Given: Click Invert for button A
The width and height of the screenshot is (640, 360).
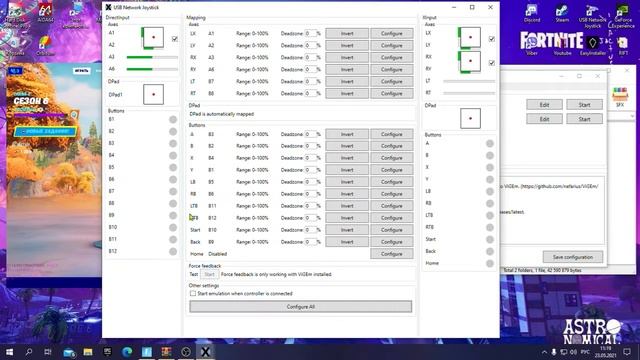Looking at the screenshot, I should (347, 134).
